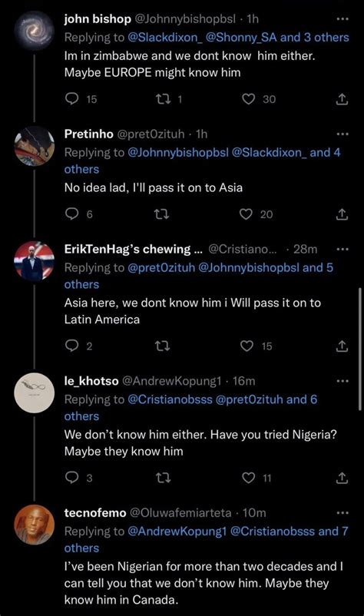Open more options on john bishop's tweet
The width and height of the screenshot is (364, 616).
342,19
